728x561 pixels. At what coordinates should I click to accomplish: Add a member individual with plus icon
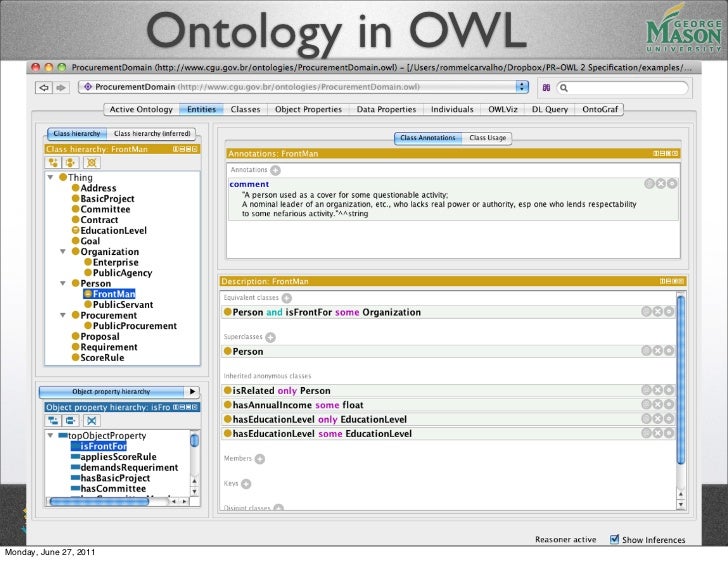(260, 458)
